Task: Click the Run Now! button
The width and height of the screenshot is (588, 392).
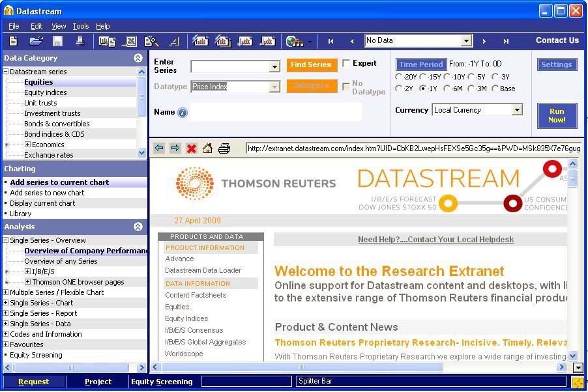Action: click(557, 115)
